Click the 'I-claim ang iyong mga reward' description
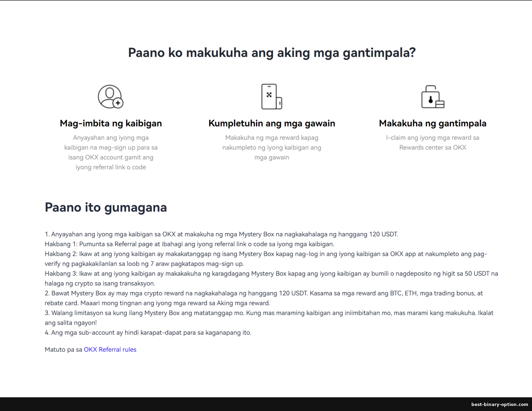Screen dimensions: 532x411 coord(432,143)
